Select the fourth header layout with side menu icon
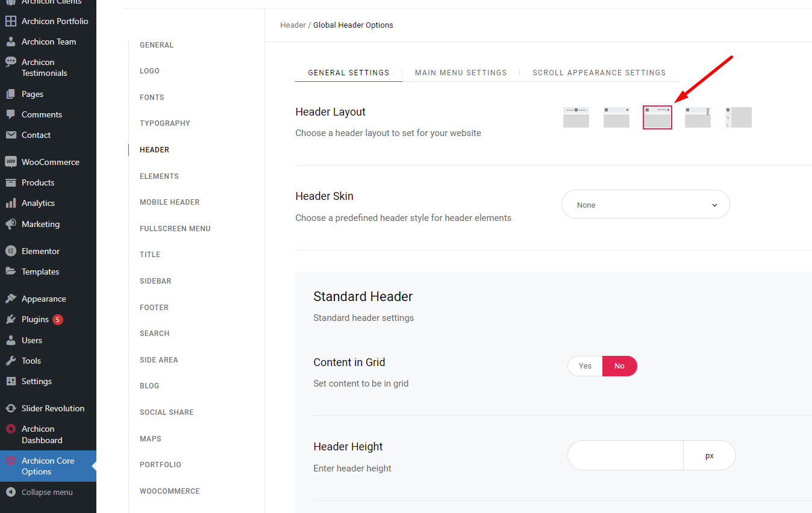This screenshot has width=812, height=513. [698, 117]
